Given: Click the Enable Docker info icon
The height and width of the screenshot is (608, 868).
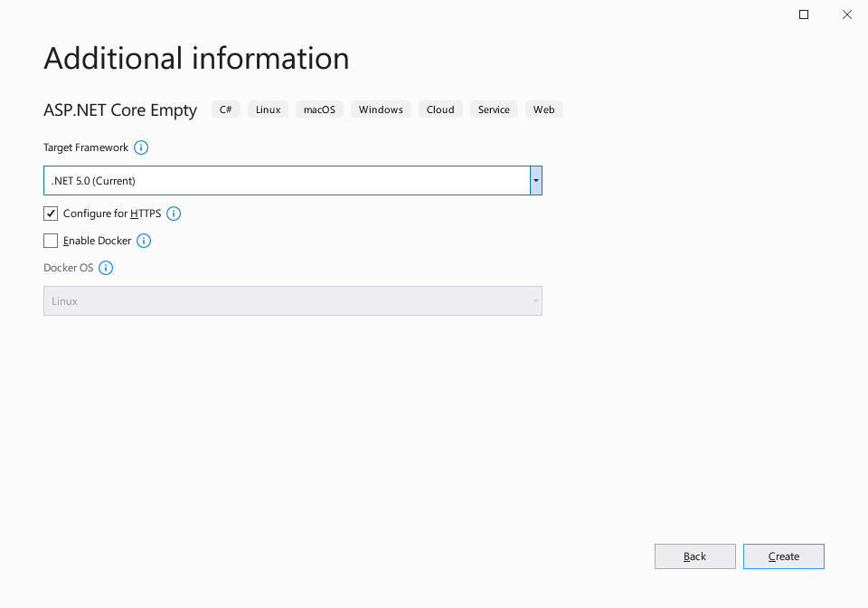Looking at the screenshot, I should (x=143, y=241).
